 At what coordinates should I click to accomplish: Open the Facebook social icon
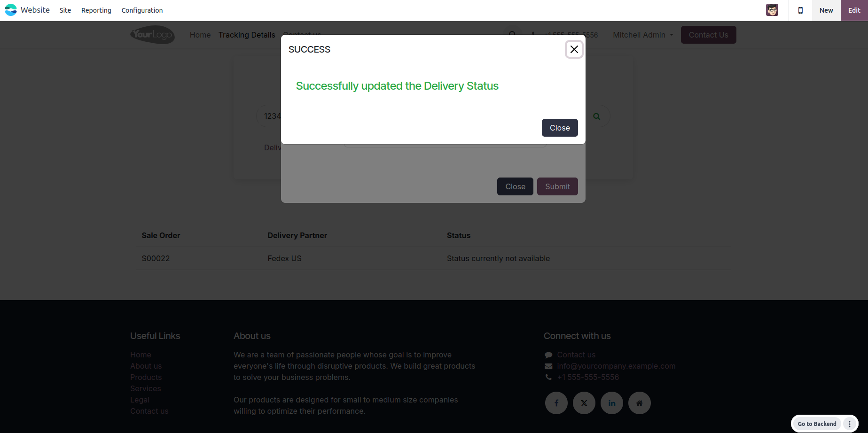tap(556, 403)
